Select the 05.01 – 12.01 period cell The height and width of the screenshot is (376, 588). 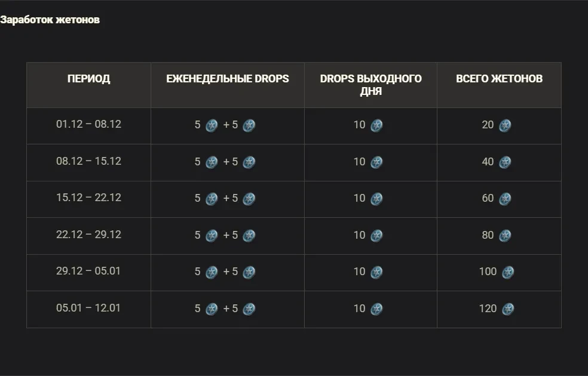point(88,308)
